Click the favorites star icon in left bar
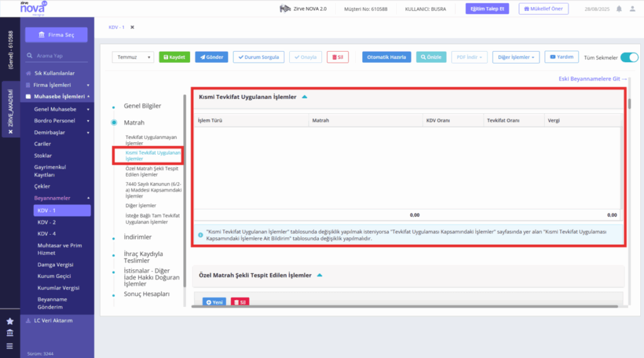Viewport: 644px width, 358px height. coord(10,321)
